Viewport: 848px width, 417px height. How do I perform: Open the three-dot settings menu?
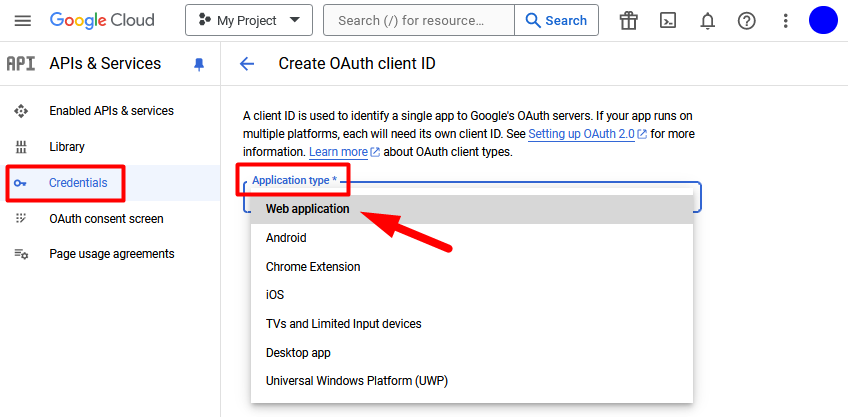click(x=786, y=21)
